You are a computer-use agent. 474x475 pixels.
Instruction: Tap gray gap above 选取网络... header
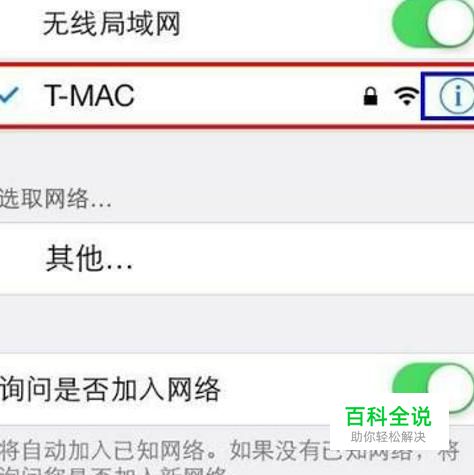point(237,157)
